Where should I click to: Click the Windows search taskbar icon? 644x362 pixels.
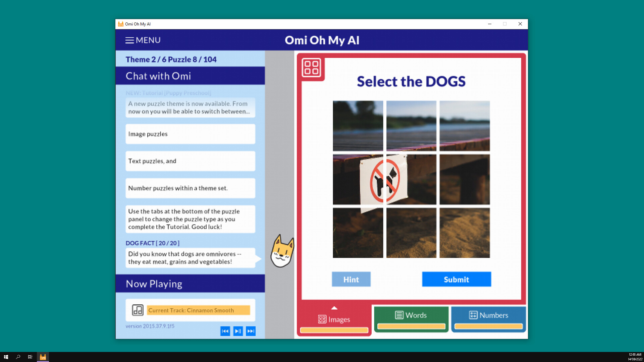point(18,357)
